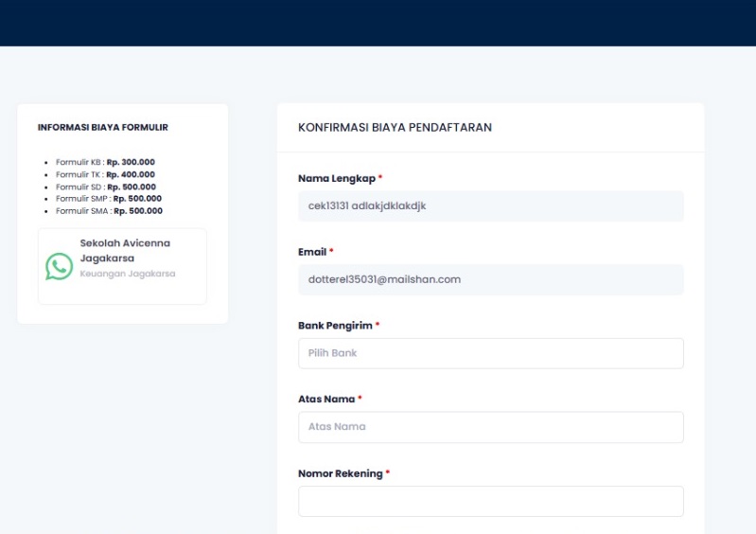Click the Atas Nama text box

pos(490,427)
